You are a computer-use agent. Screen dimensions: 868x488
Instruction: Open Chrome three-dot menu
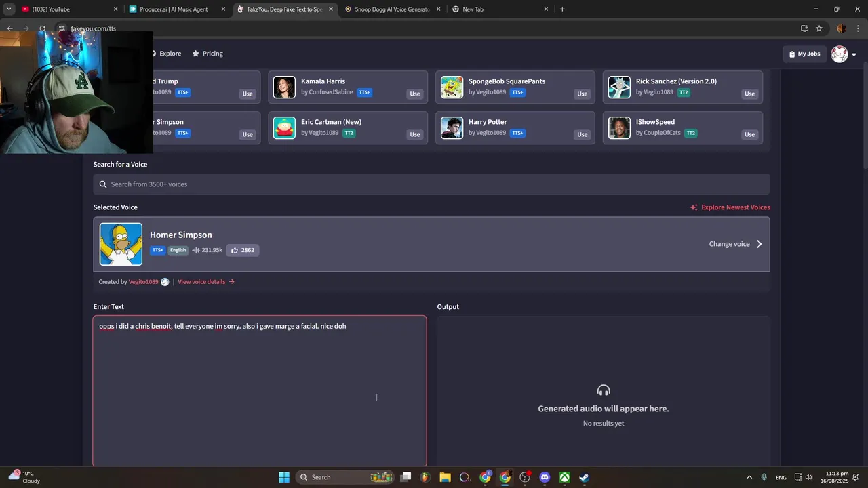tap(858, 28)
